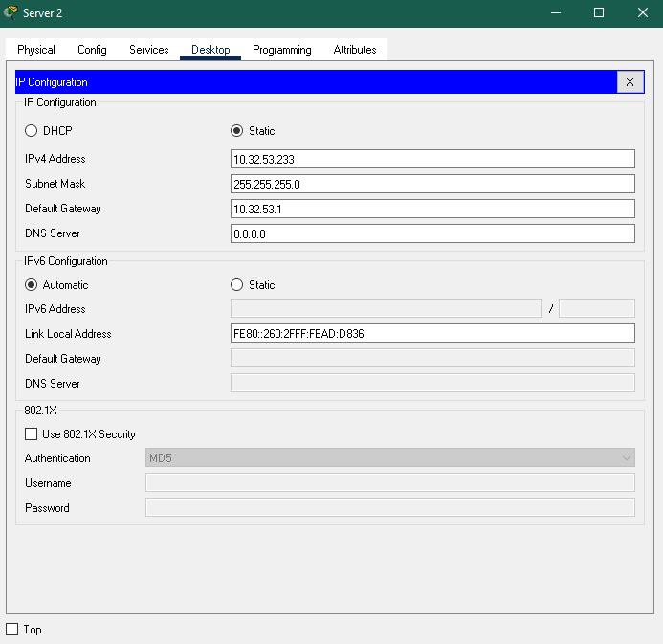Toggle the Top checkbox
The image size is (663, 644).
click(12, 630)
